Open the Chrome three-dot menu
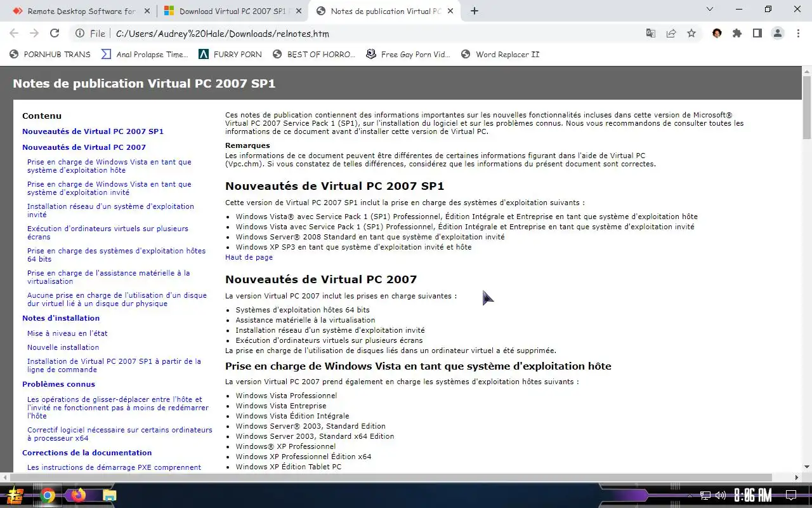This screenshot has width=812, height=508. [798, 34]
